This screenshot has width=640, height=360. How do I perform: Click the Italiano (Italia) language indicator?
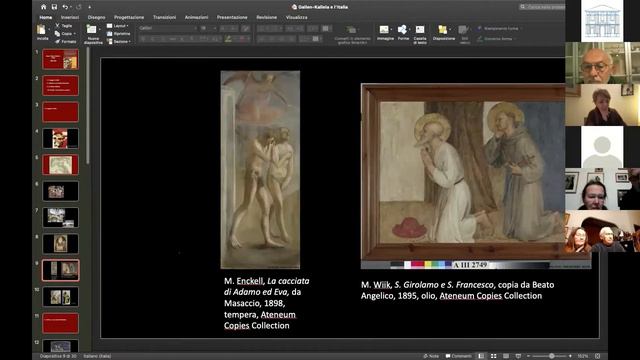97,356
